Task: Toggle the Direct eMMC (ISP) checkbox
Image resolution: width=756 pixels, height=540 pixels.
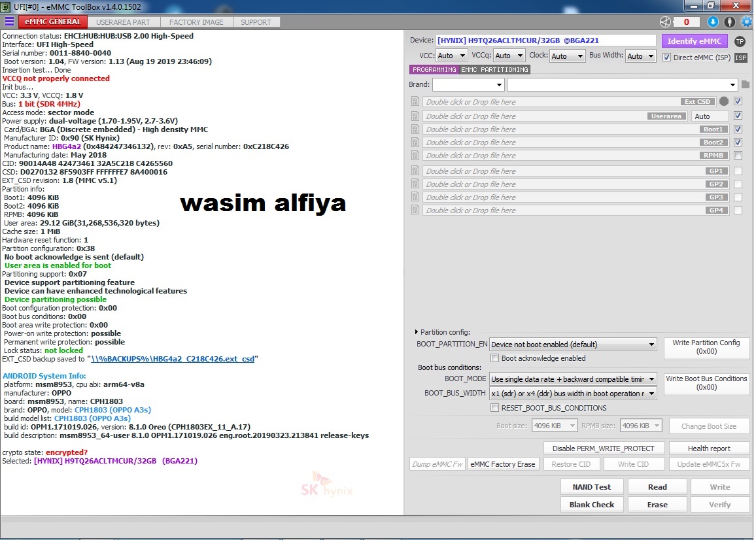Action: click(666, 58)
